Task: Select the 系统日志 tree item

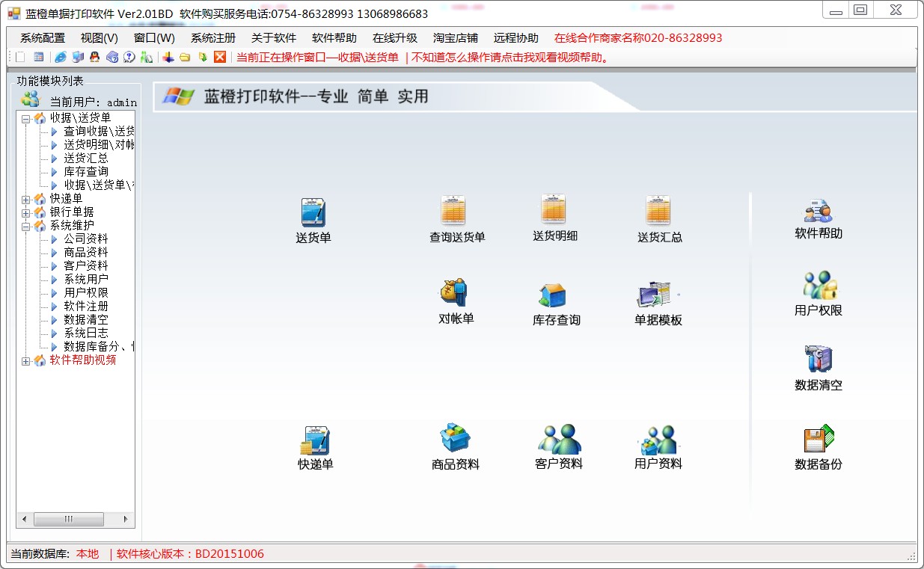Action: pyautogui.click(x=86, y=333)
